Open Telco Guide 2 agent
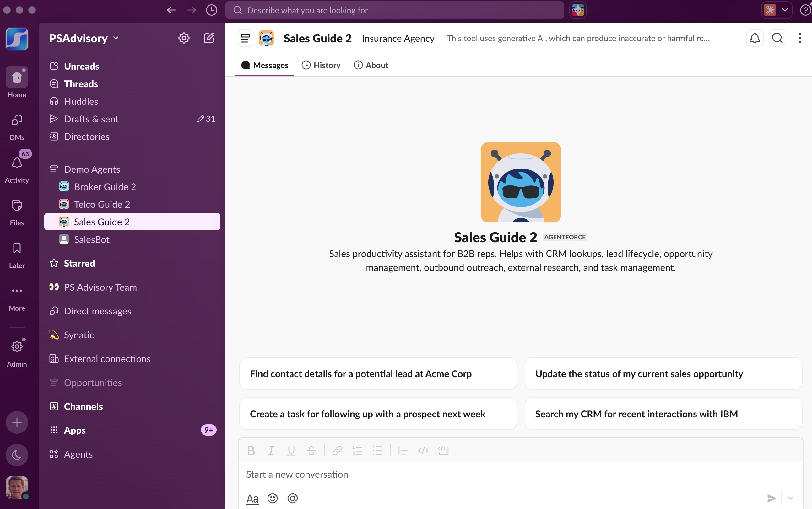This screenshot has width=812, height=509. pyautogui.click(x=132, y=204)
